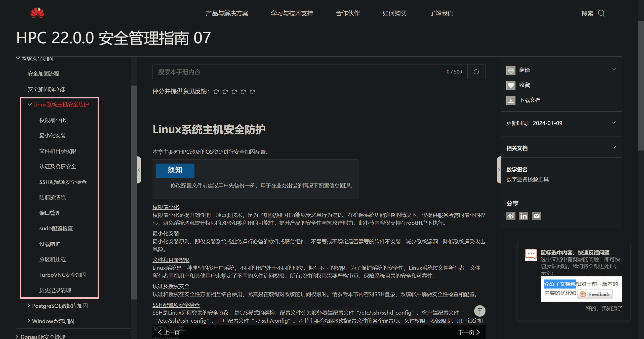The height and width of the screenshot is (339, 644).
Task: Collapse the 系统安全加固 tree node
Action: tap(18, 58)
